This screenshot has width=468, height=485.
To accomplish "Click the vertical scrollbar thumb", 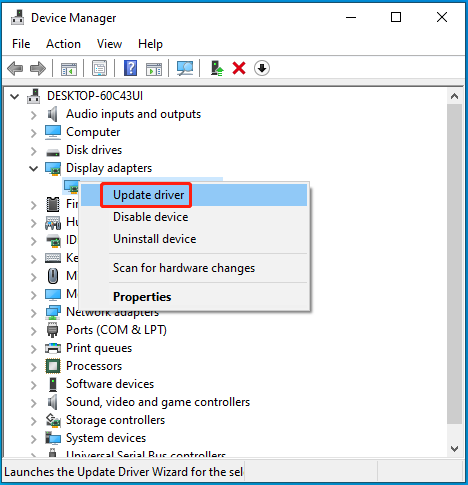I will coord(454,264).
